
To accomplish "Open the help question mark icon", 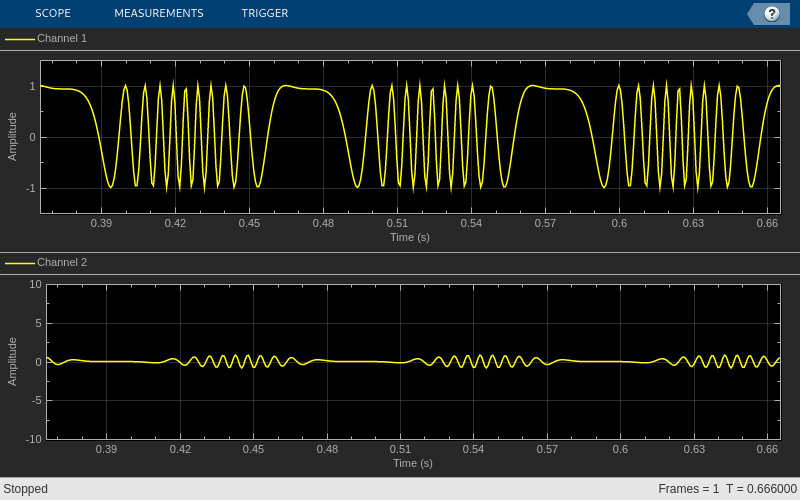I will pyautogui.click(x=771, y=14).
